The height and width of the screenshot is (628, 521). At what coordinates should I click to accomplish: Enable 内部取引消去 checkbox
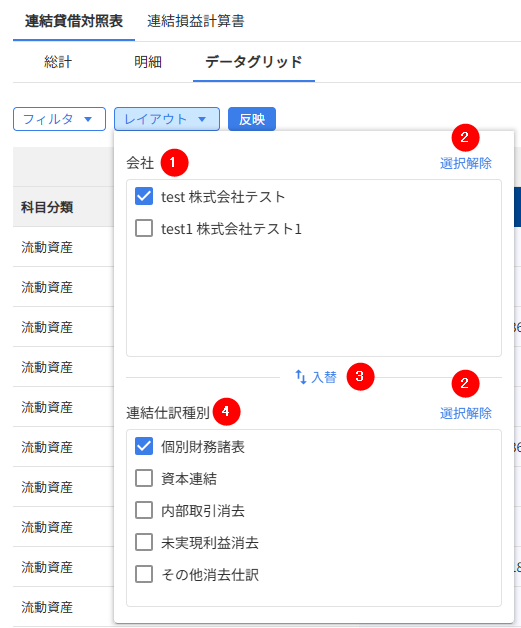tap(144, 510)
